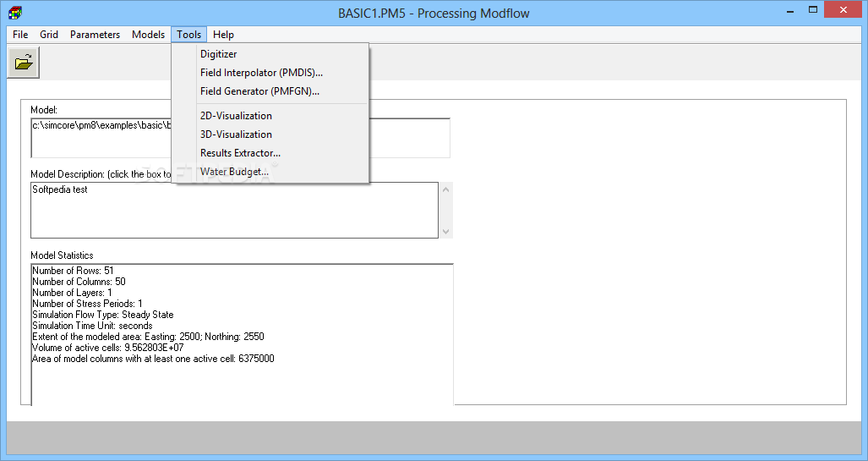Click the description scrollbar up arrow
This screenshot has height=461, width=868.
[x=446, y=189]
